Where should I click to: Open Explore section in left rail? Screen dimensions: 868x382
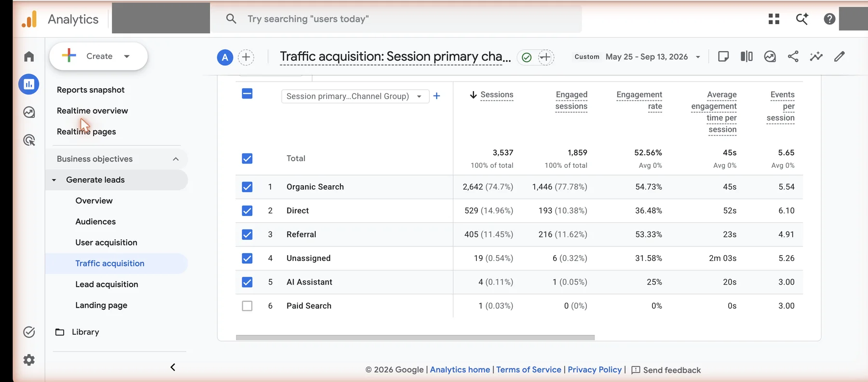(x=29, y=112)
